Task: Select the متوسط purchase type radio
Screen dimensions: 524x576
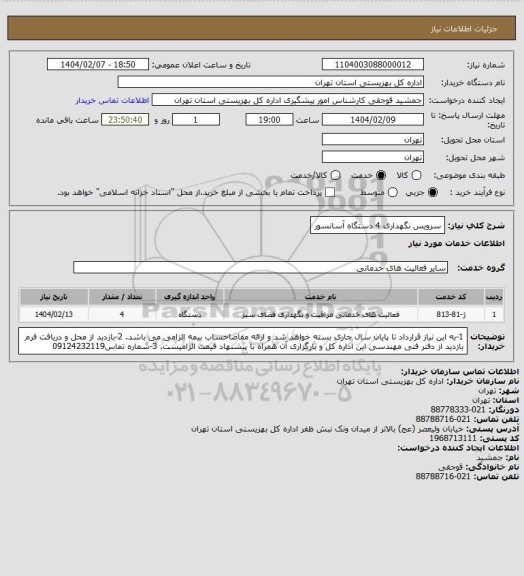Action: 392,192
